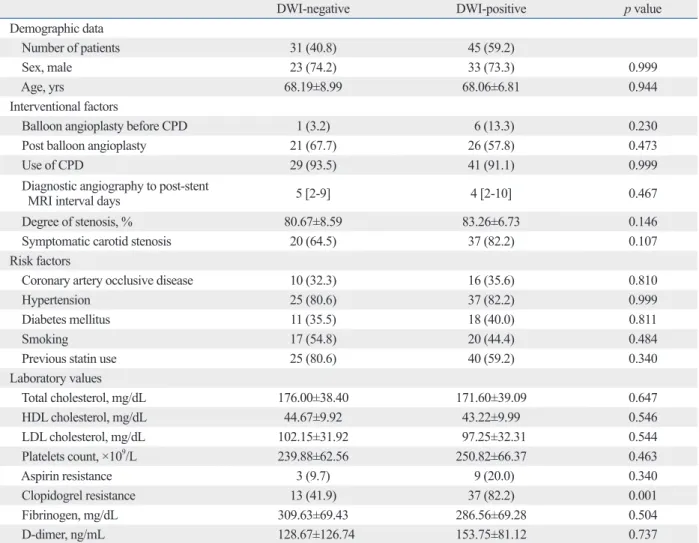Screen dimensions: 699x543
Task: Select the Interventional factors section heading
Action: [x=64, y=107]
